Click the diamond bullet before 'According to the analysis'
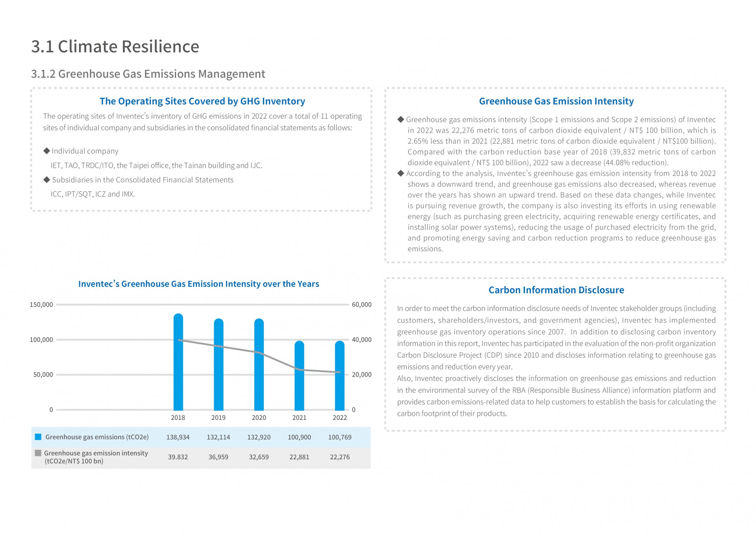The width and height of the screenshot is (756, 534). tap(401, 173)
